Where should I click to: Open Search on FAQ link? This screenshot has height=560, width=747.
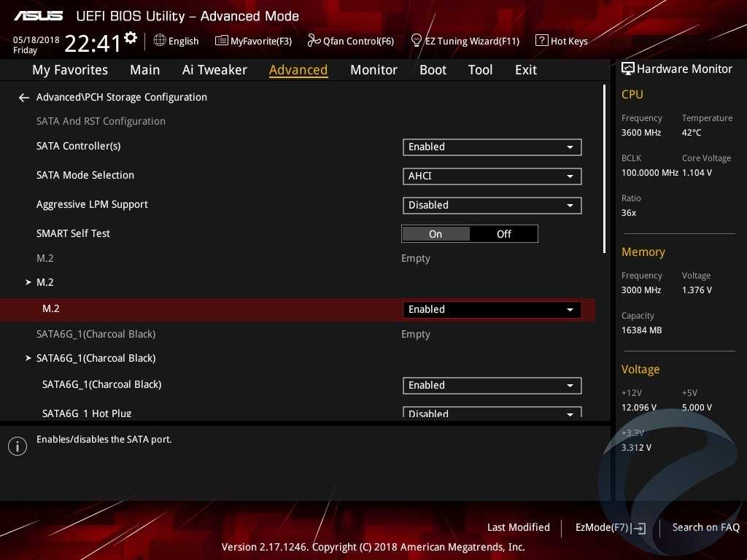pos(705,528)
